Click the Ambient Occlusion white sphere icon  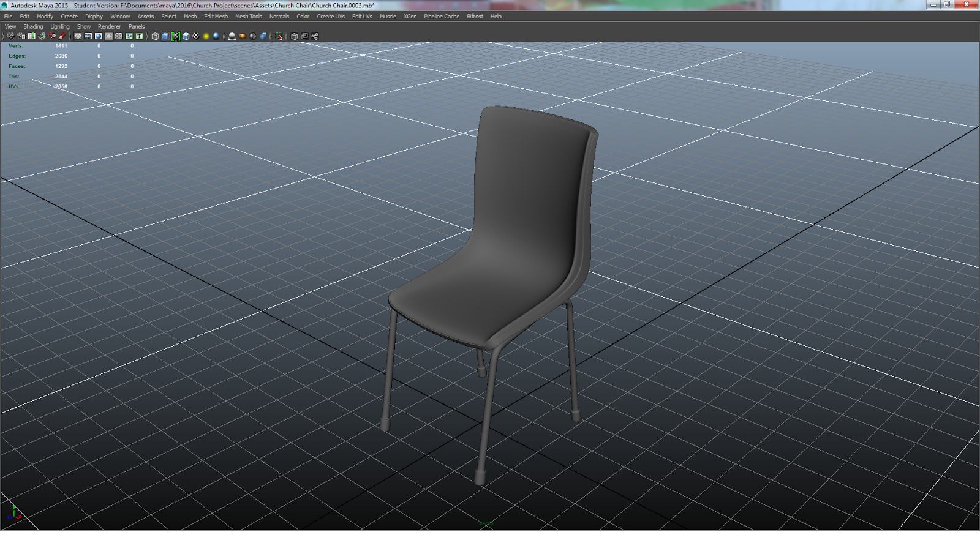[x=232, y=36]
